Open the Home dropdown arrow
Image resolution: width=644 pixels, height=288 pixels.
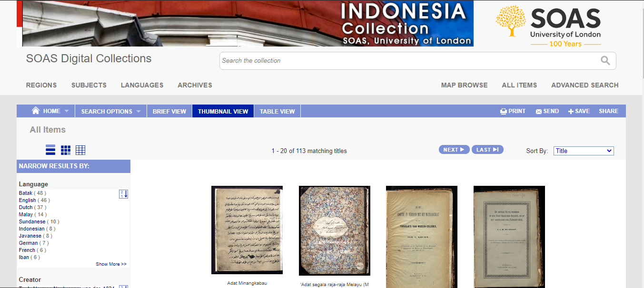tap(67, 111)
